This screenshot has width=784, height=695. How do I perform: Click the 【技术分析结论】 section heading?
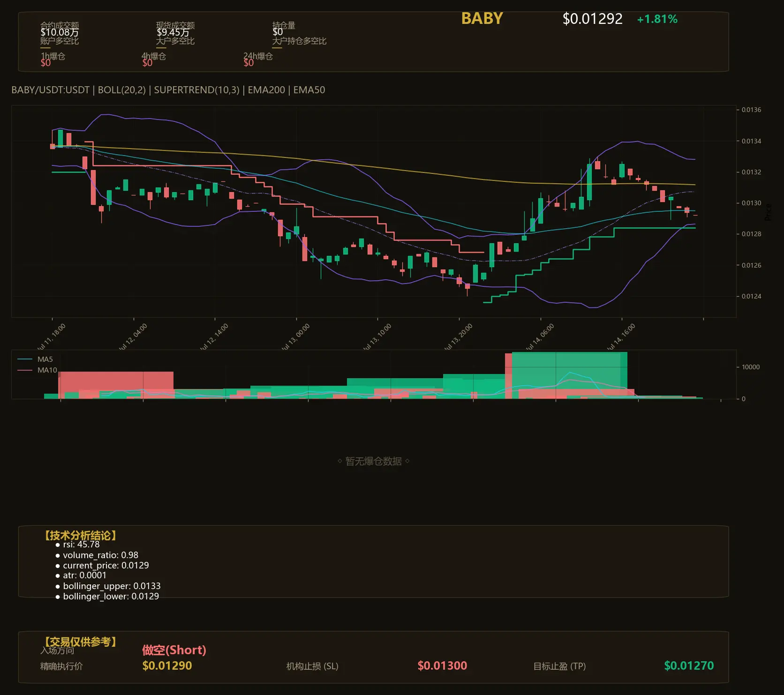(x=80, y=536)
